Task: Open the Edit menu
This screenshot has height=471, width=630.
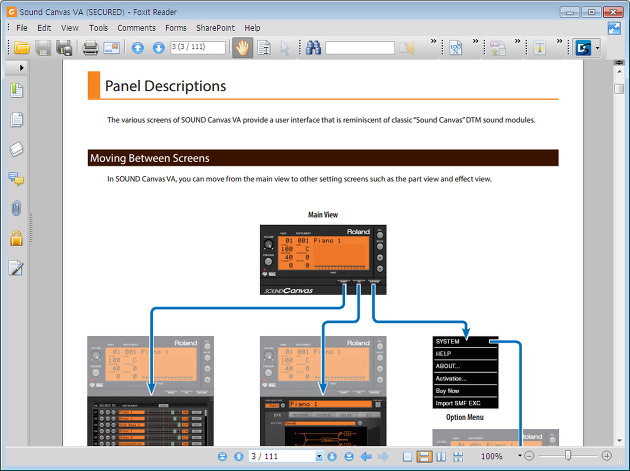Action: click(44, 28)
